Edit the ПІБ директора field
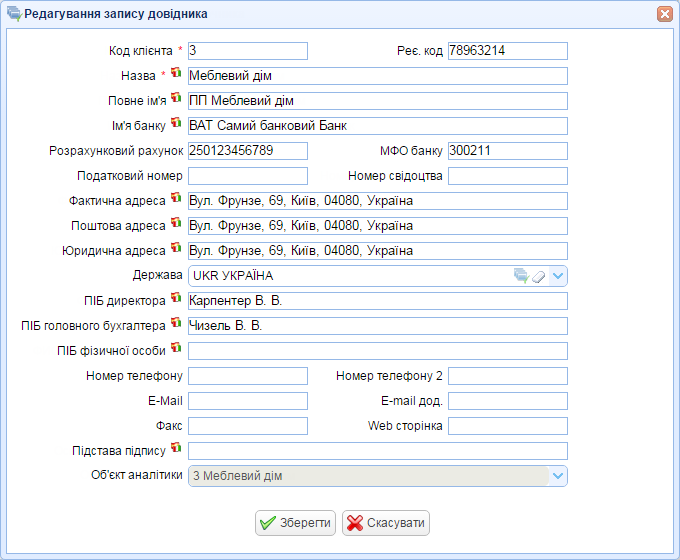The width and height of the screenshot is (680, 560). [x=378, y=301]
